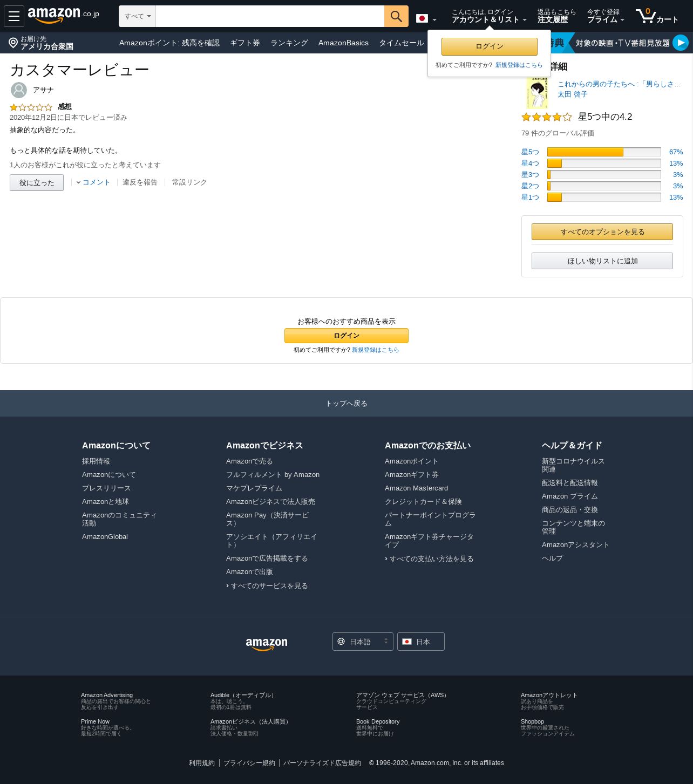Click author 太田 啓子 link
This screenshot has height=784, width=693.
pos(573,94)
